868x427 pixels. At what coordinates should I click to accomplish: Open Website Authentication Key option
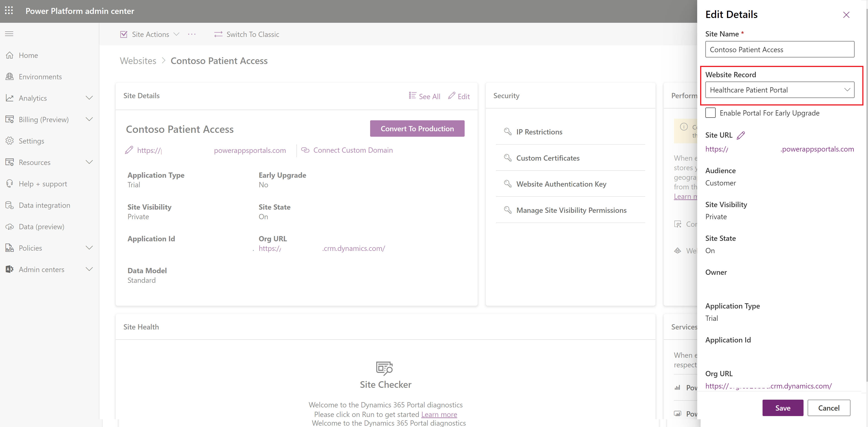(x=561, y=184)
